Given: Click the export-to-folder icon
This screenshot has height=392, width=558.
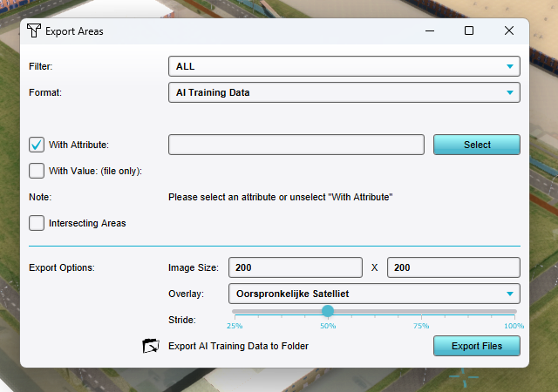Looking at the screenshot, I should pos(150,346).
